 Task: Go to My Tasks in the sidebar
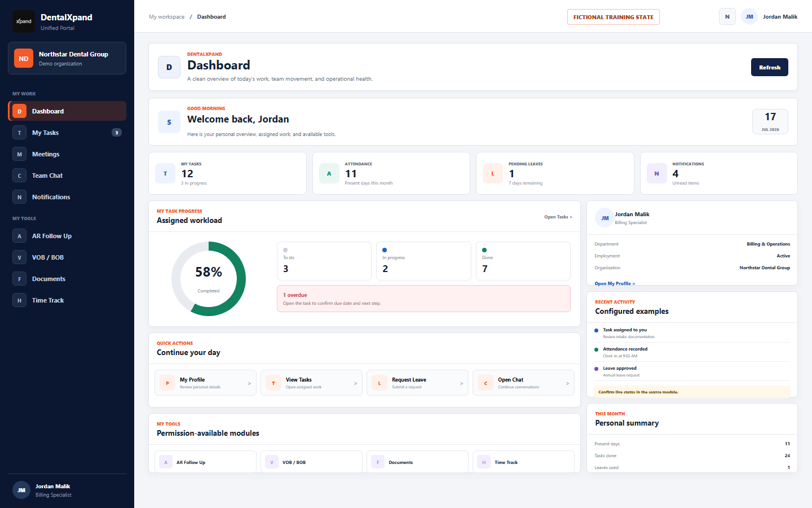pos(67,133)
